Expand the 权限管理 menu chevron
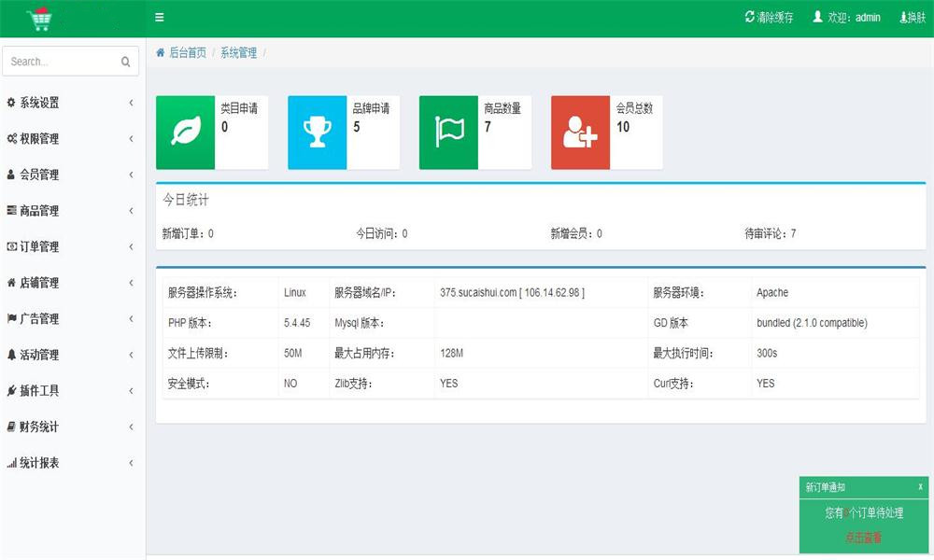This screenshot has width=934, height=560. [x=131, y=138]
